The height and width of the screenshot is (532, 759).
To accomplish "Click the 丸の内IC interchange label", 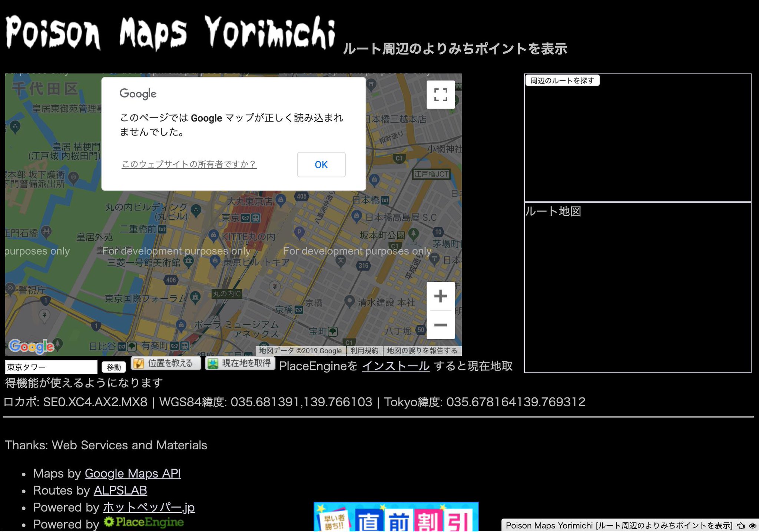I will pyautogui.click(x=227, y=294).
